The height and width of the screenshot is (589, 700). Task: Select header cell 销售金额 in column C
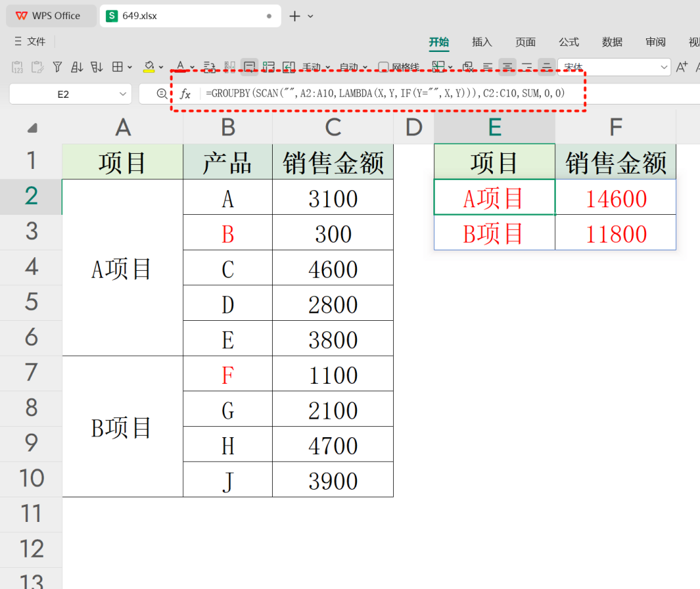(333, 161)
